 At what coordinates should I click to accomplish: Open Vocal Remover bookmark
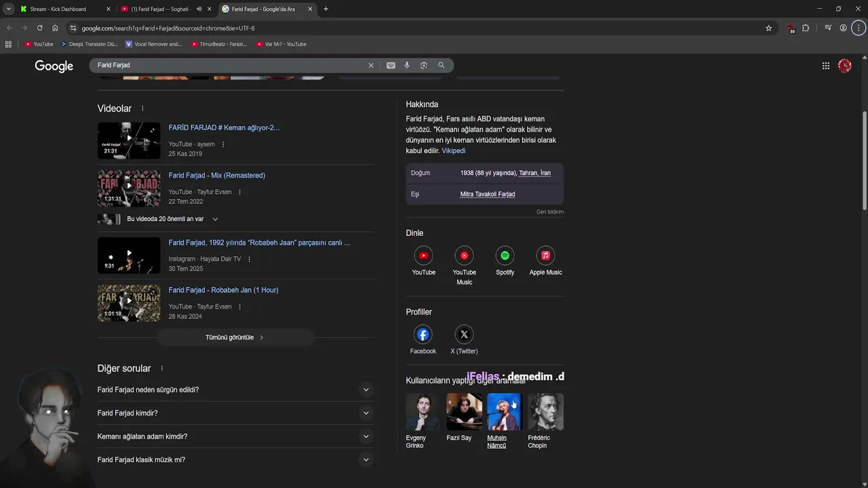(x=153, y=44)
